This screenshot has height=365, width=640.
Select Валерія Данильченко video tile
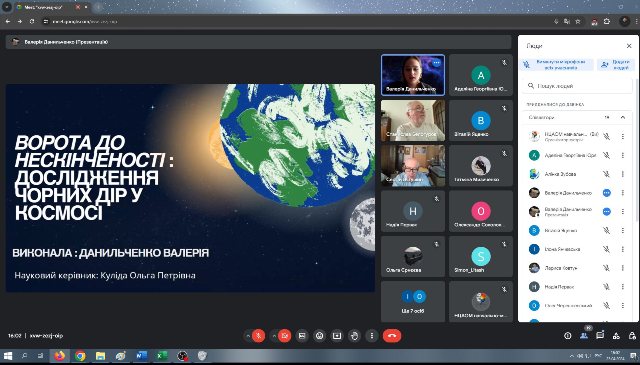pos(413,75)
